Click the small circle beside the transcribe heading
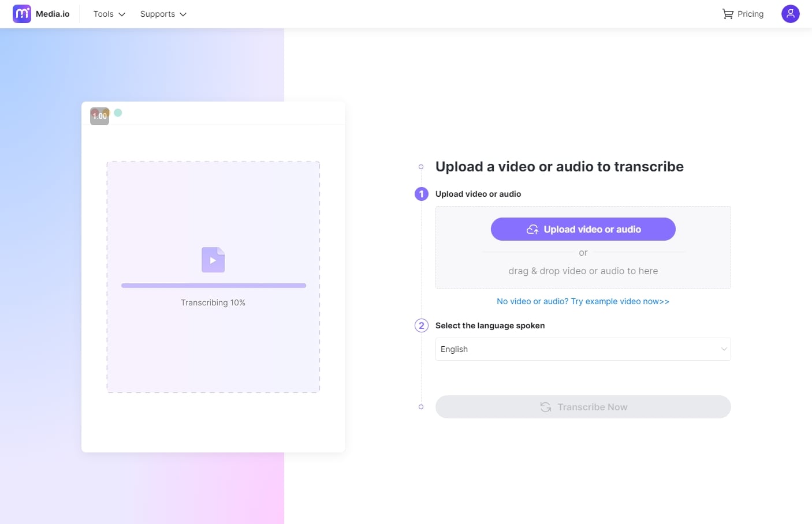This screenshot has width=812, height=524. pyautogui.click(x=420, y=167)
